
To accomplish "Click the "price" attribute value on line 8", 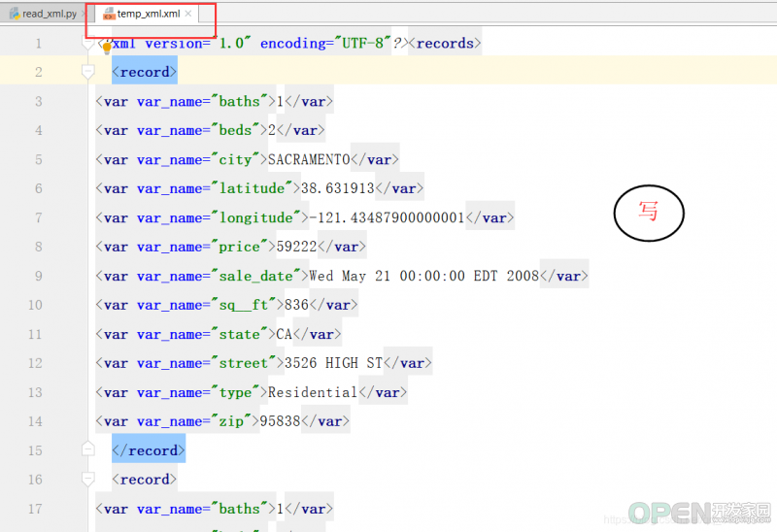I will [x=240, y=247].
